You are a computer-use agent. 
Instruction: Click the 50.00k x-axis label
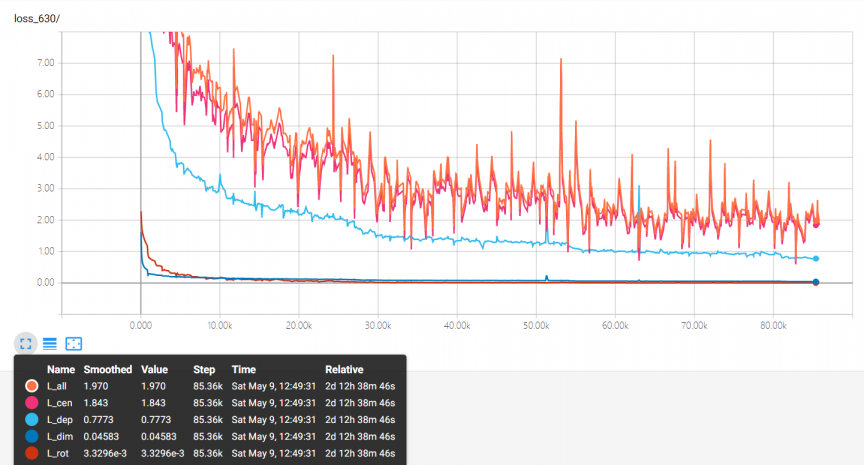pyautogui.click(x=536, y=326)
